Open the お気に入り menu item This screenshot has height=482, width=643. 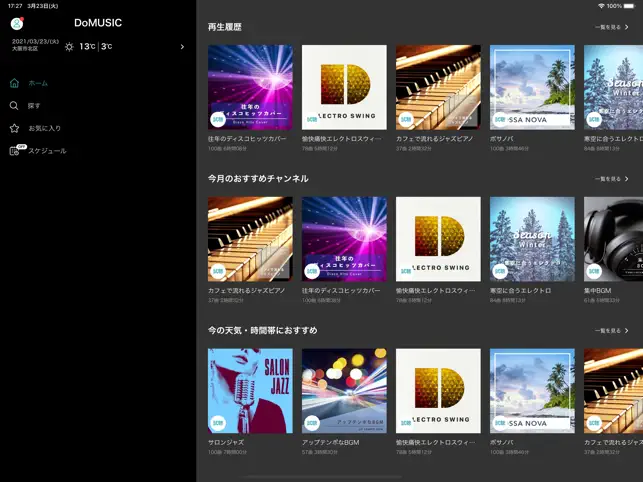click(45, 128)
